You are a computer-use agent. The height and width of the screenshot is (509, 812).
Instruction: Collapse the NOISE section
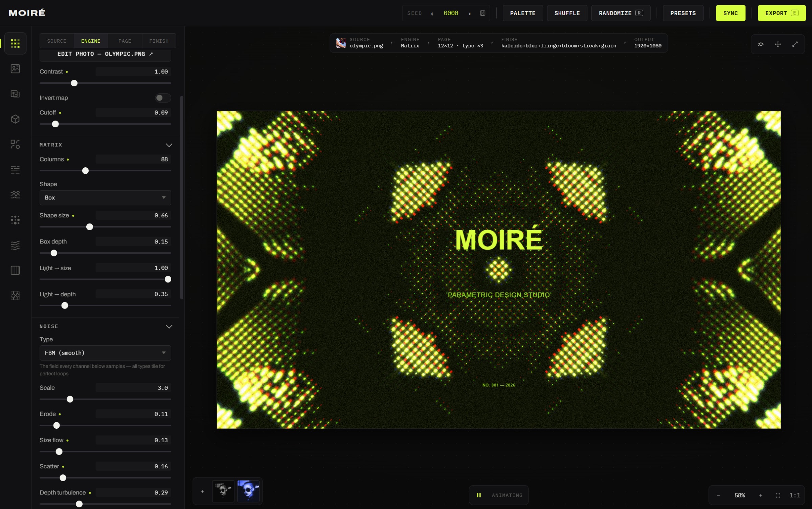coord(169,327)
